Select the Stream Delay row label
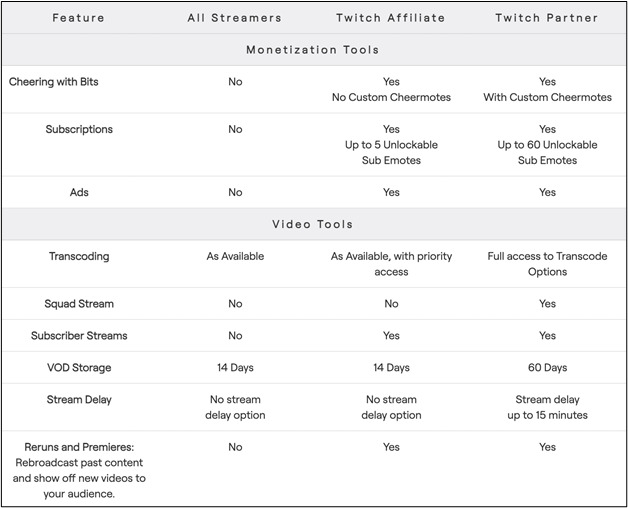The image size is (628, 508). [79, 399]
